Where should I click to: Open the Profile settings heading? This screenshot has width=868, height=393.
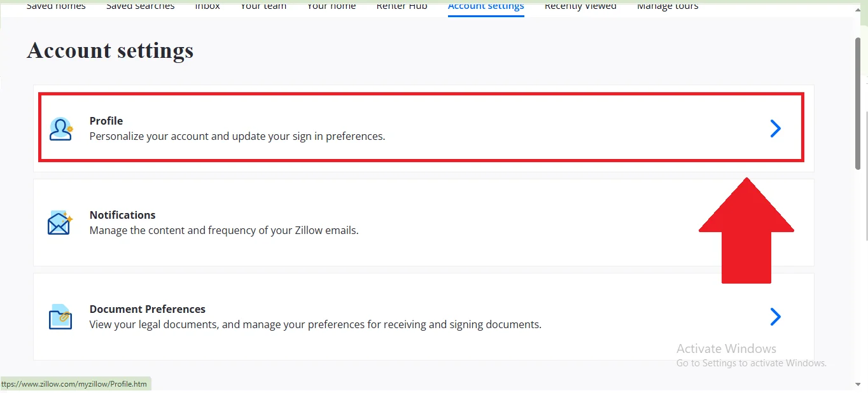106,121
